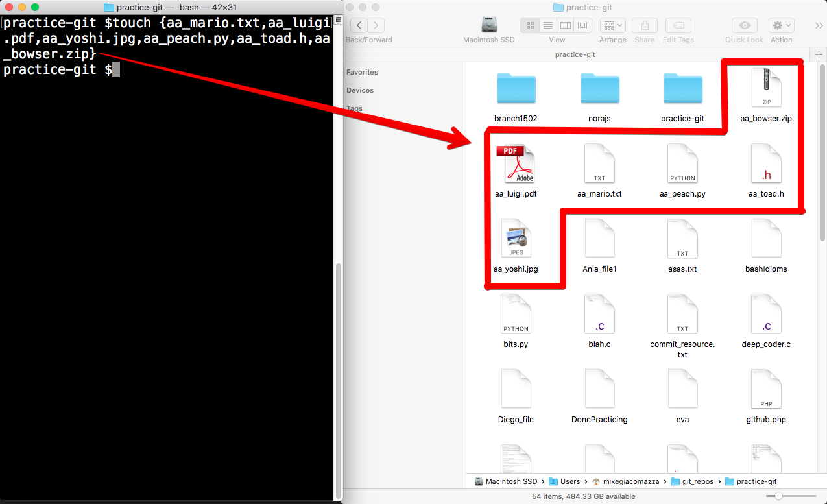827x504 pixels.
Task: Select the deep_coder.c source file
Action: pyautogui.click(x=766, y=315)
